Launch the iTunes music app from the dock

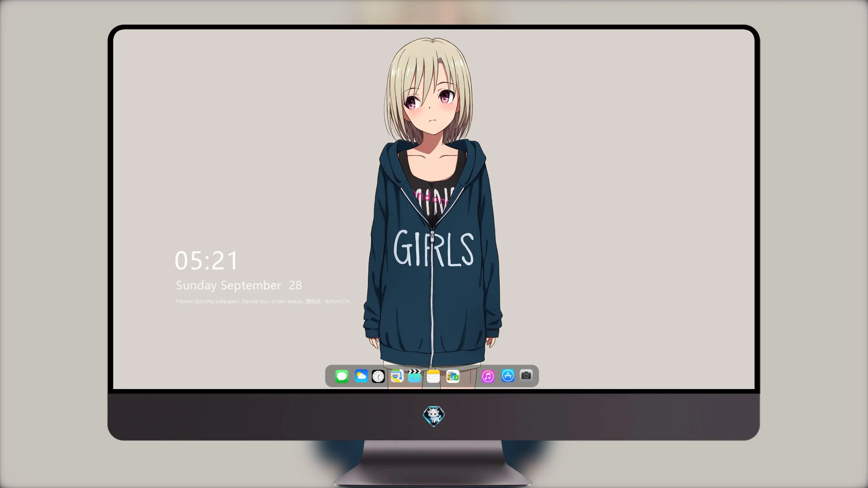(x=488, y=376)
